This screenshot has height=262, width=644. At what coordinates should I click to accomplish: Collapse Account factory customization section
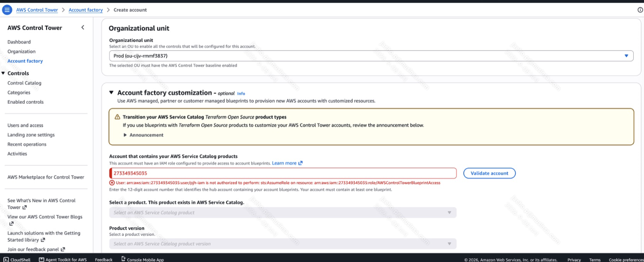pyautogui.click(x=111, y=92)
